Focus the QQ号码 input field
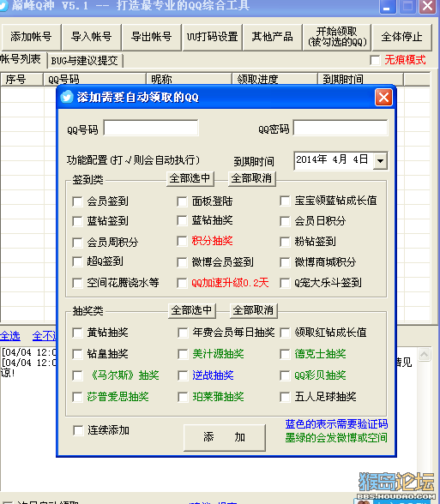440x504 pixels. (151, 128)
